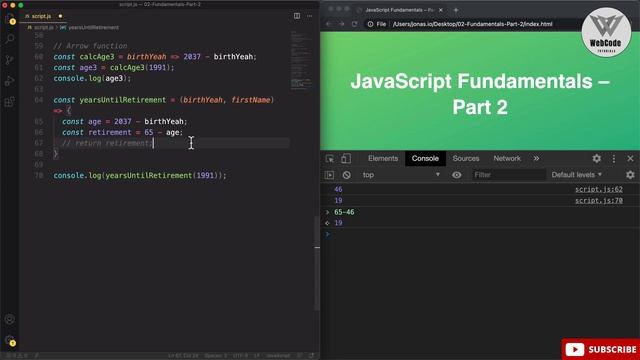Switch to the Elements DevTools tab
This screenshot has height=360, width=640.
point(383,158)
